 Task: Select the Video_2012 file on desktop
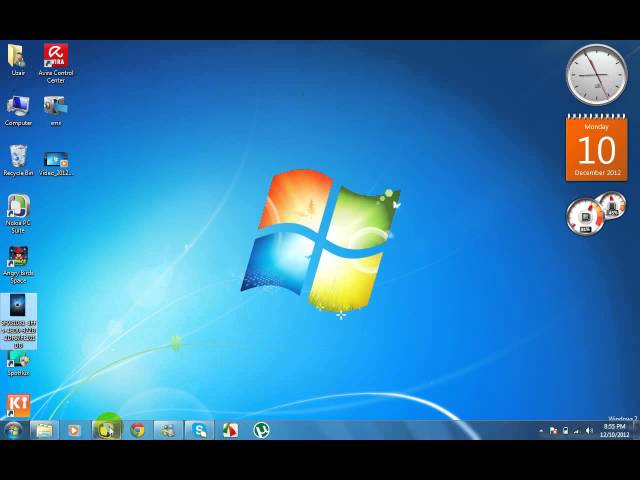coord(56,163)
